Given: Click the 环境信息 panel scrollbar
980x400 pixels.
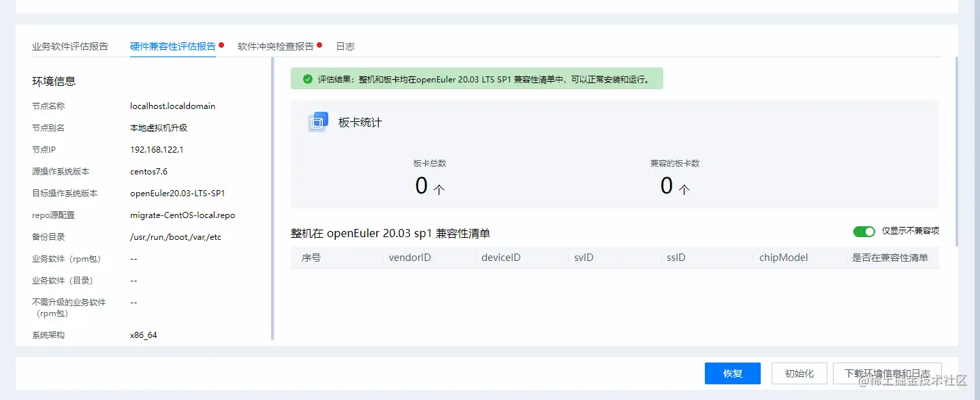Looking at the screenshot, I should tap(272, 199).
